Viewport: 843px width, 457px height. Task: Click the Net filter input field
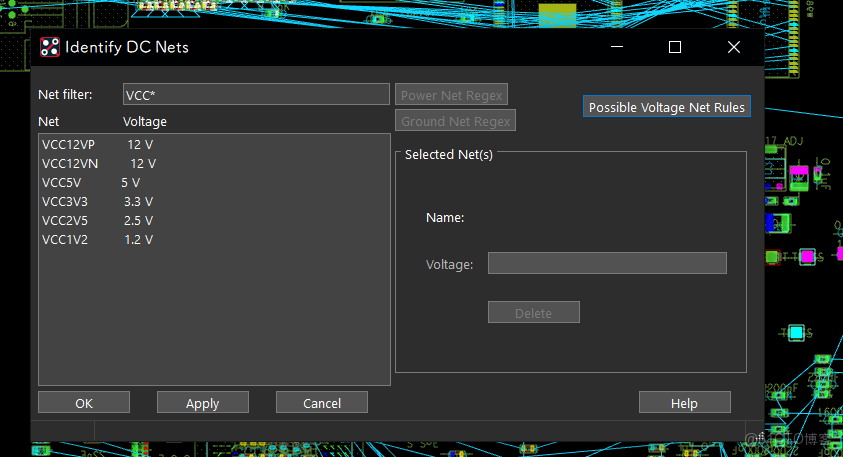256,94
